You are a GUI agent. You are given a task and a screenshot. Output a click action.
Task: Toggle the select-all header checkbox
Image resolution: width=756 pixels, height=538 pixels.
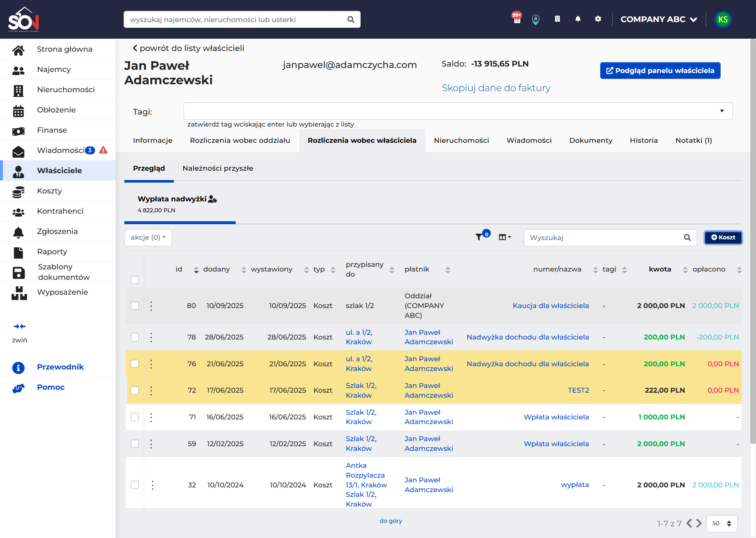(x=135, y=280)
